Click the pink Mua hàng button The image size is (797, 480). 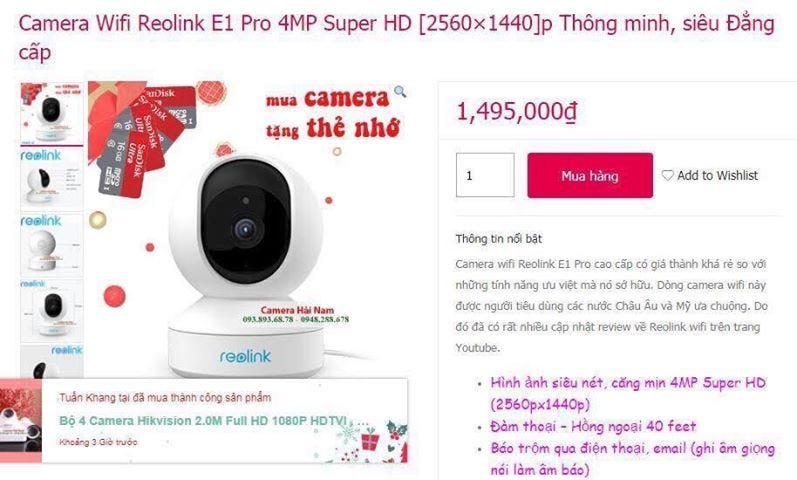pos(590,175)
